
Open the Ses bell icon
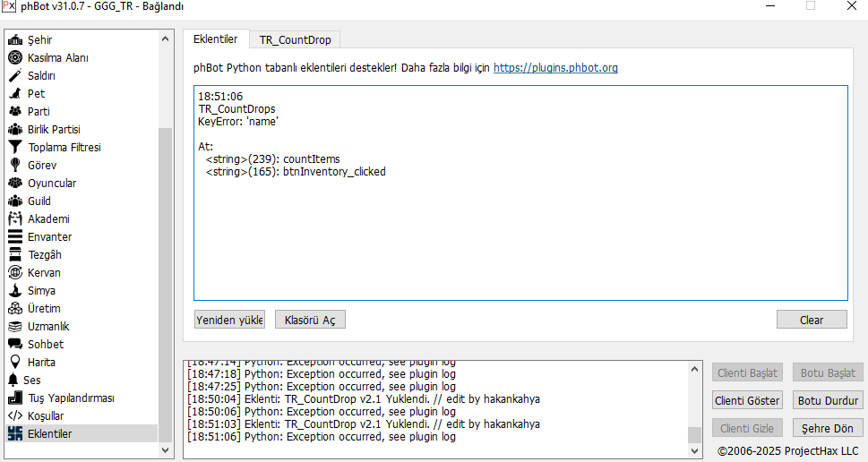point(14,381)
